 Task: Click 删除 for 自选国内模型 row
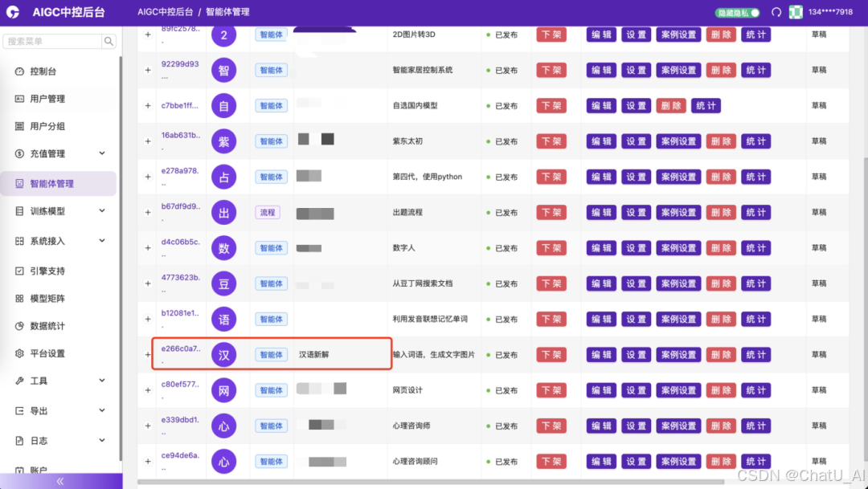[671, 106]
